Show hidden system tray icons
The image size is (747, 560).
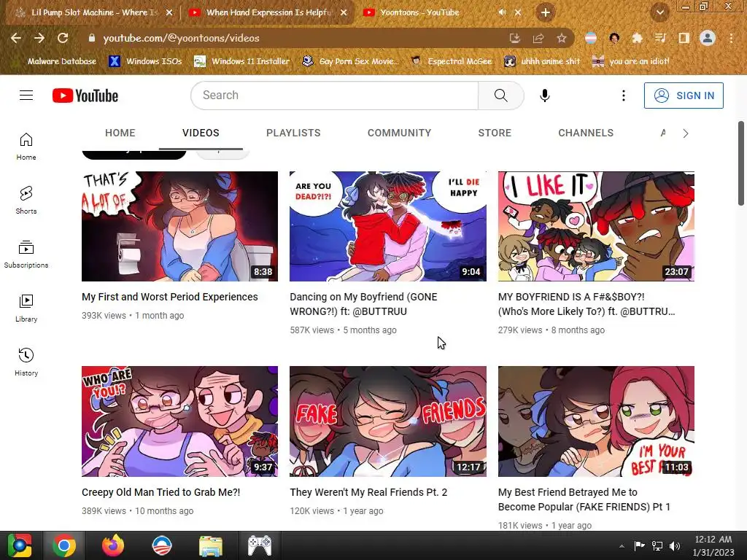(x=622, y=546)
